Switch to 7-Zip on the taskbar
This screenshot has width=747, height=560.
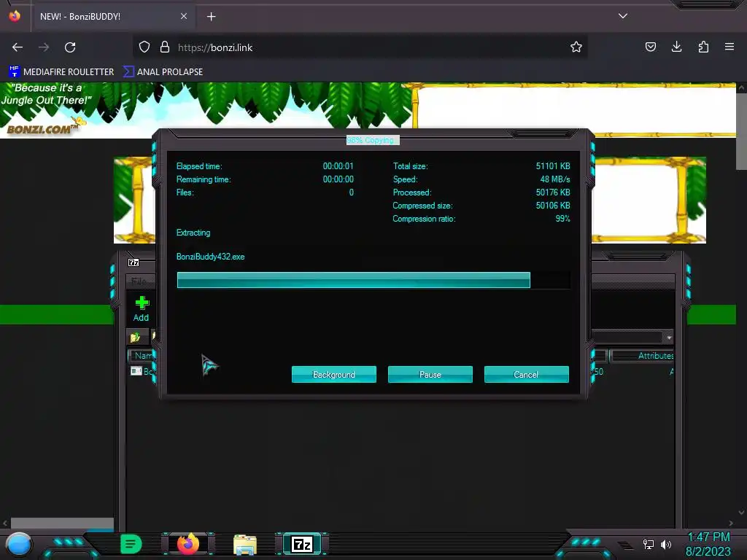point(302,544)
